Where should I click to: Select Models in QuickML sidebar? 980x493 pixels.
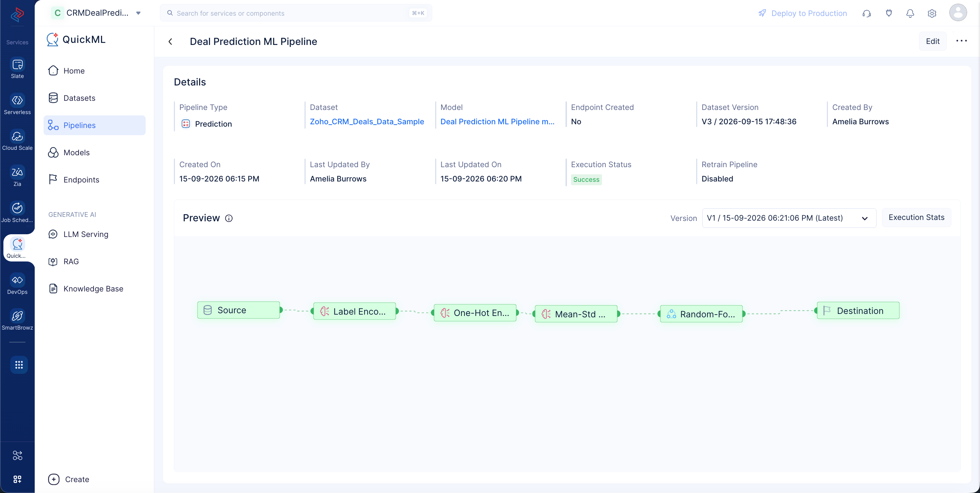94,152
